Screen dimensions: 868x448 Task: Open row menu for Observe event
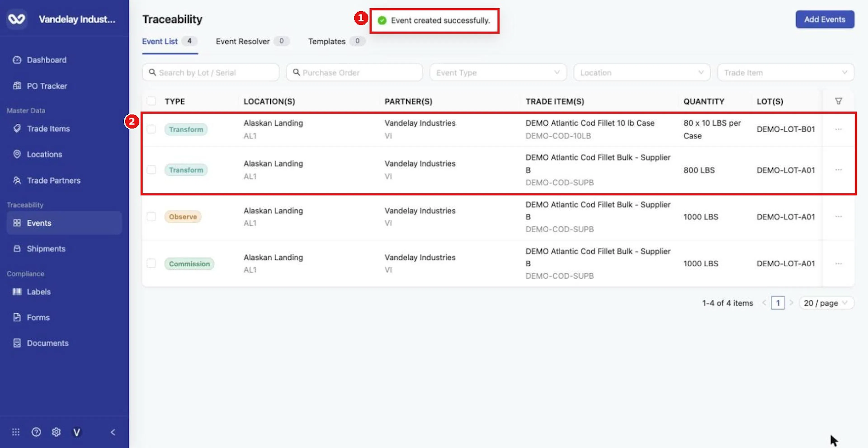coord(838,216)
